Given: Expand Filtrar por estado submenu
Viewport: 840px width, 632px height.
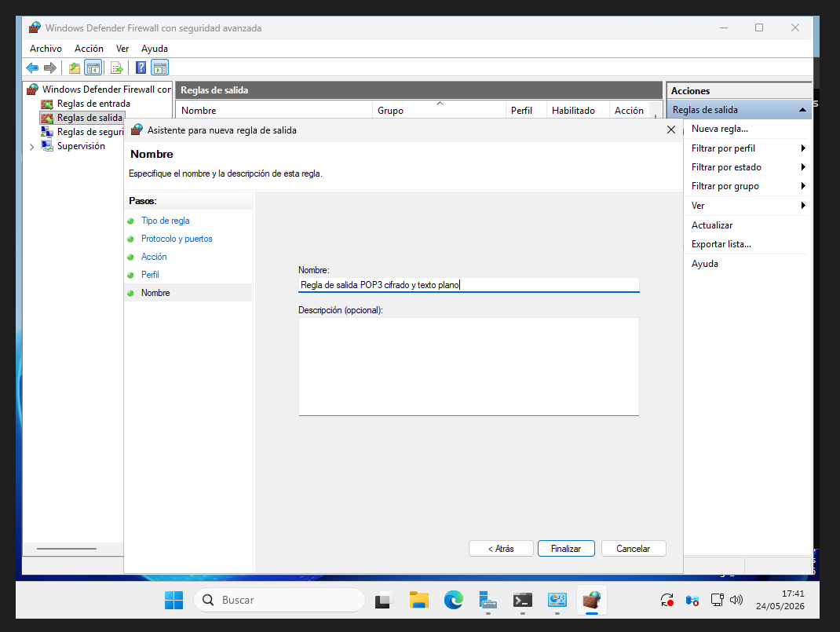Looking at the screenshot, I should coord(748,167).
